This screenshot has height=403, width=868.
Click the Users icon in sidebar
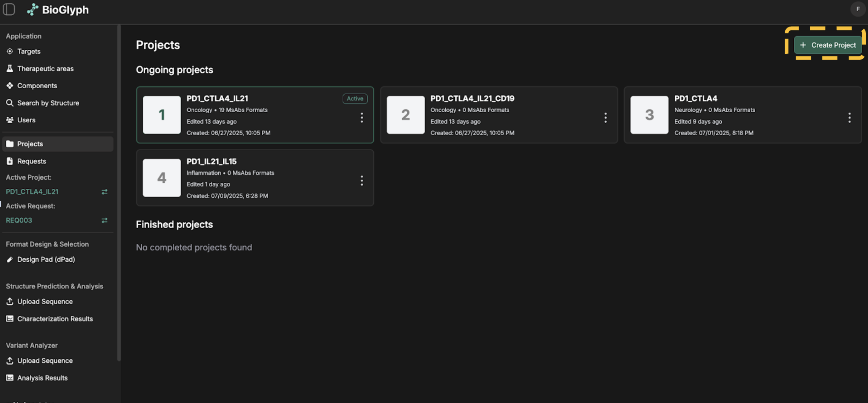10,120
